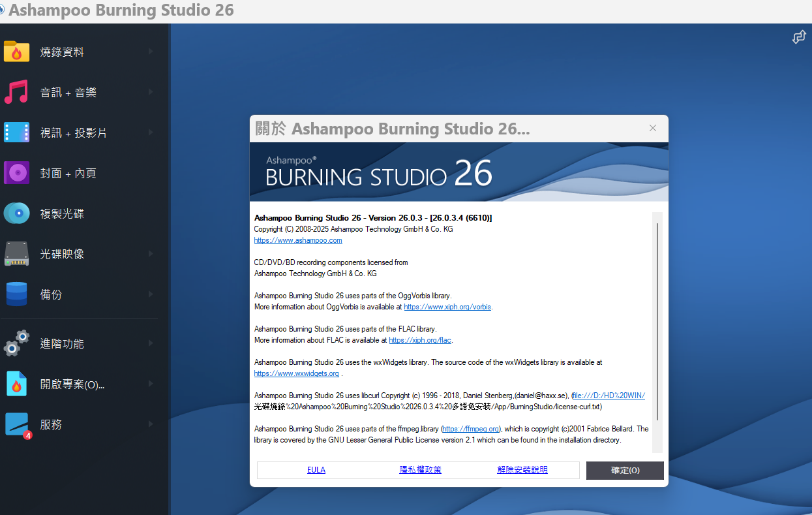The width and height of the screenshot is (812, 515).
Task: Click the advanced functions gears icon
Action: (x=16, y=343)
